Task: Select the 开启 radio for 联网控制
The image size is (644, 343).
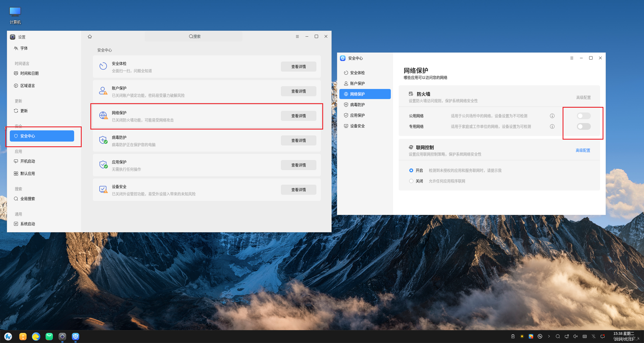Action: (x=411, y=170)
